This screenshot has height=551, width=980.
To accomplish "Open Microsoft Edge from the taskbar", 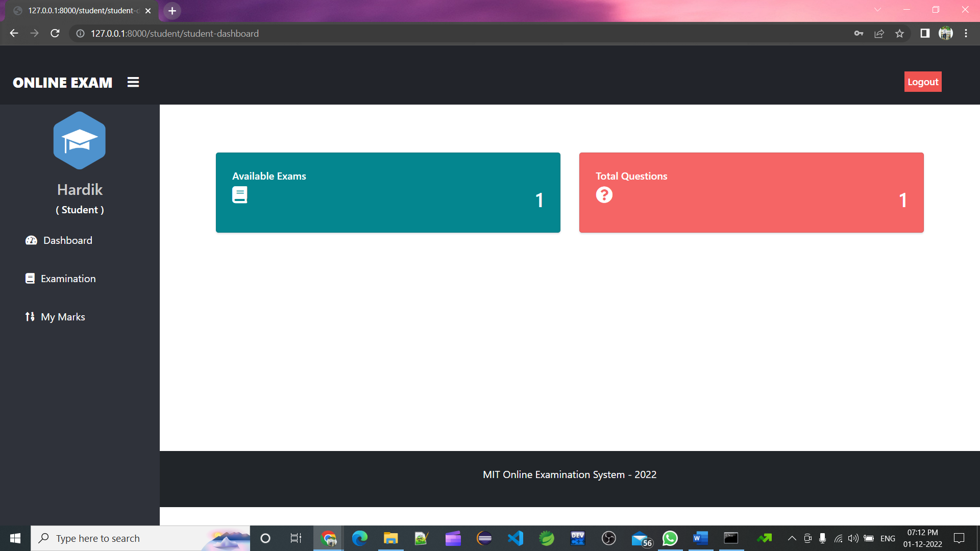I will click(360, 538).
